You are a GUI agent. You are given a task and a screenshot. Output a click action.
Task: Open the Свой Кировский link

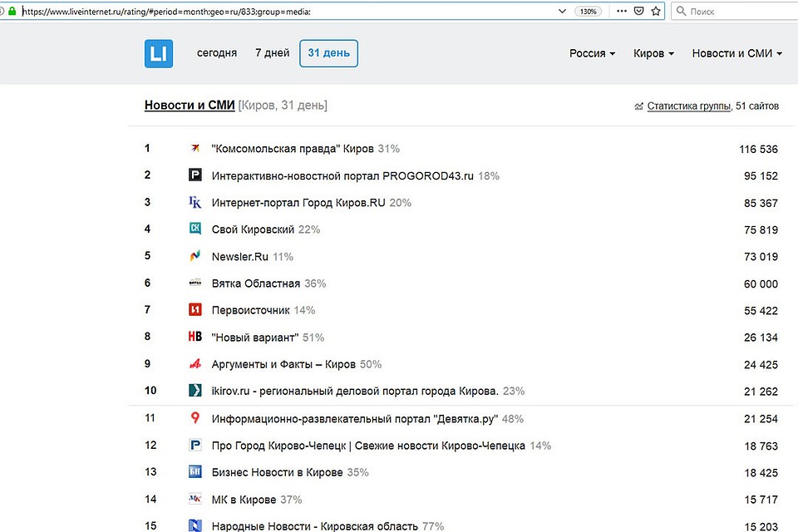pyautogui.click(x=253, y=229)
